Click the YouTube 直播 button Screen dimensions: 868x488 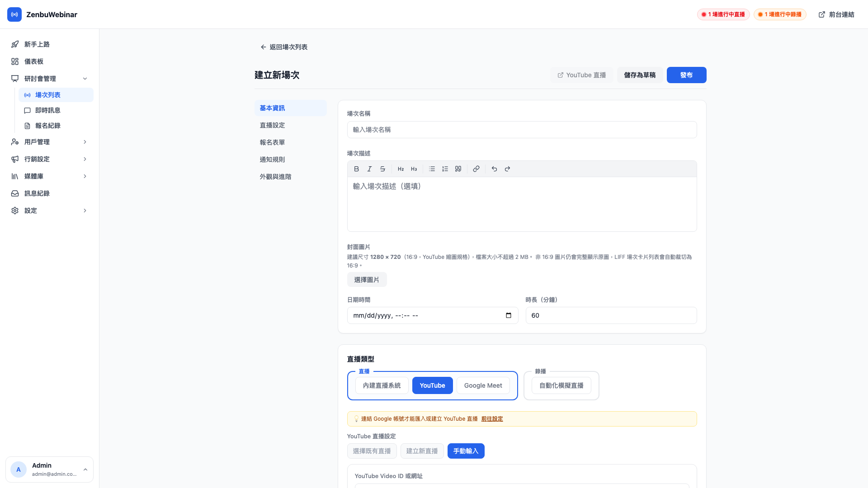(x=582, y=75)
